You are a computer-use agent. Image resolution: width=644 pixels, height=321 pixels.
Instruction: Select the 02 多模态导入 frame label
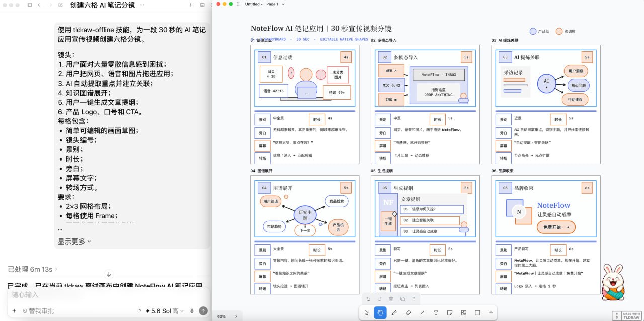tap(383, 40)
